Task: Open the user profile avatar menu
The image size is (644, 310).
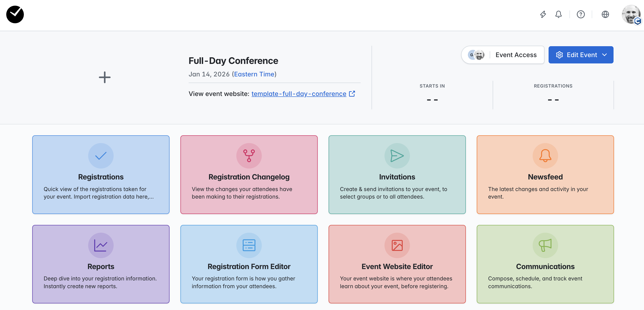Action: click(x=631, y=15)
